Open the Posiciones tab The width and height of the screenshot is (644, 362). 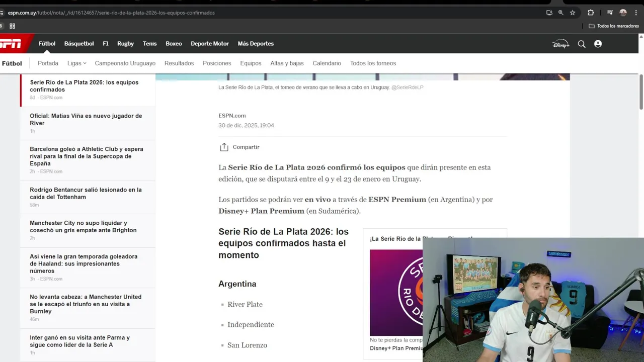pyautogui.click(x=217, y=63)
